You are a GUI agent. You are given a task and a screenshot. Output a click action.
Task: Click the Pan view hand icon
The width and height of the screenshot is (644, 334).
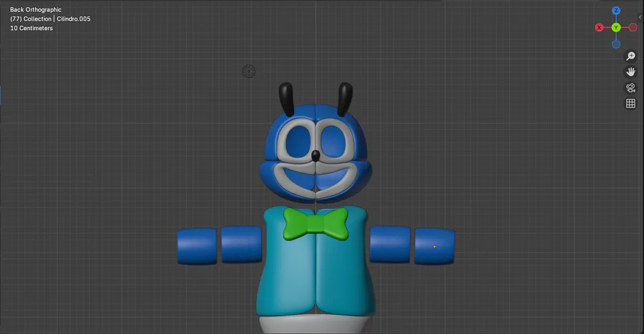[630, 72]
